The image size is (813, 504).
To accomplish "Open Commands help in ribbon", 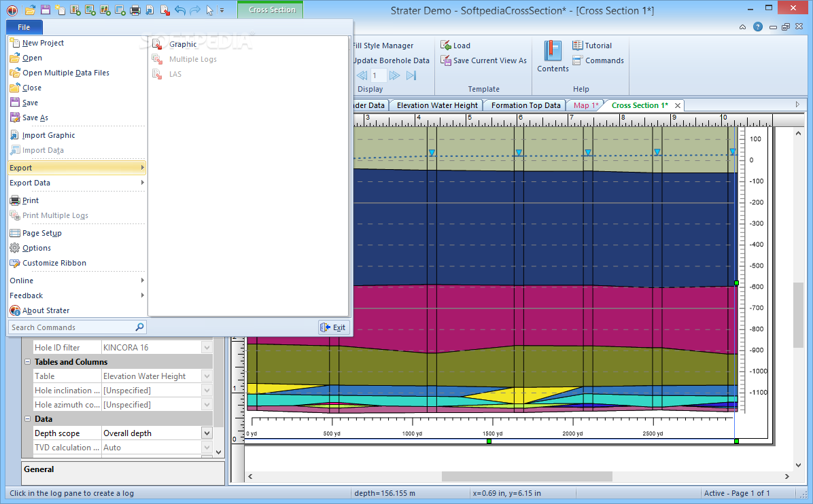I will pyautogui.click(x=598, y=60).
